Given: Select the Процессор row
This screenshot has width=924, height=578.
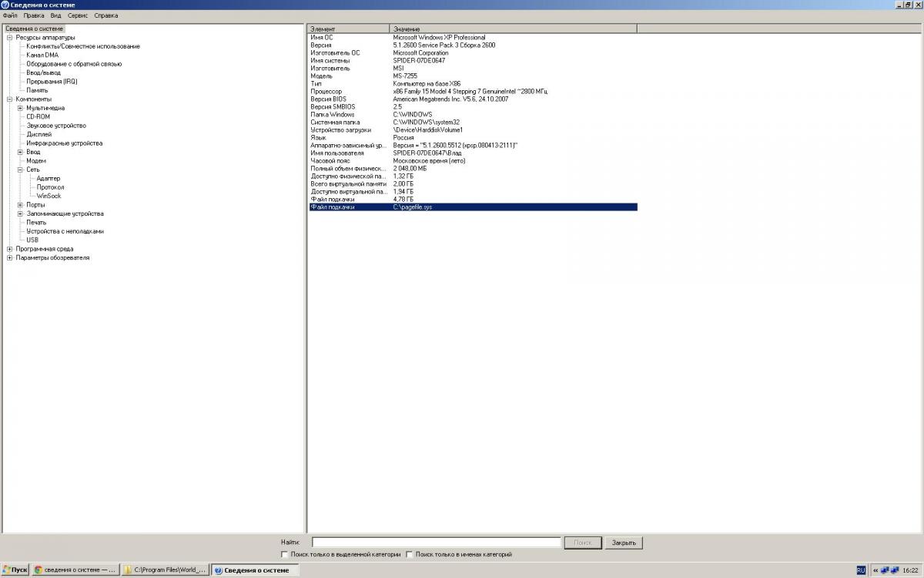Looking at the screenshot, I should click(473, 92).
